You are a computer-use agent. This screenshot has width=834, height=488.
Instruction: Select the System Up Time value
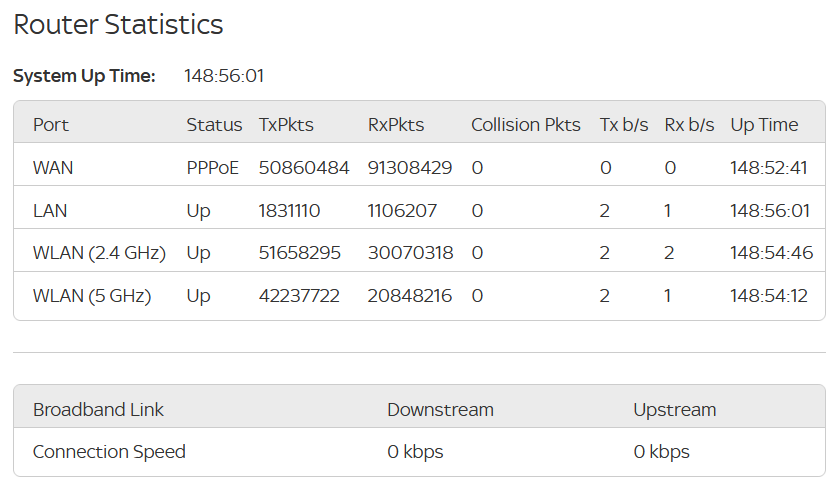(224, 76)
